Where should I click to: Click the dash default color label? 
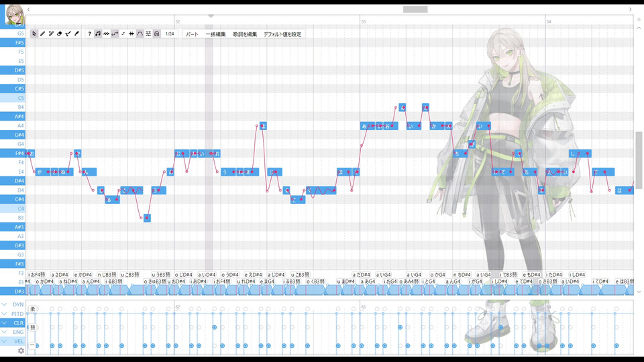32,345
